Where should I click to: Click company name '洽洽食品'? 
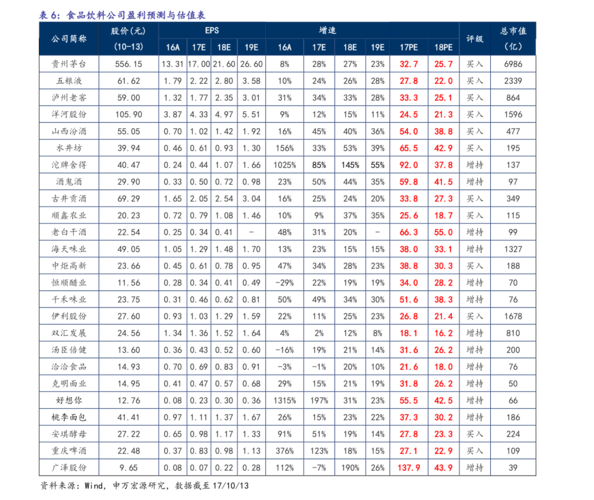(69, 367)
